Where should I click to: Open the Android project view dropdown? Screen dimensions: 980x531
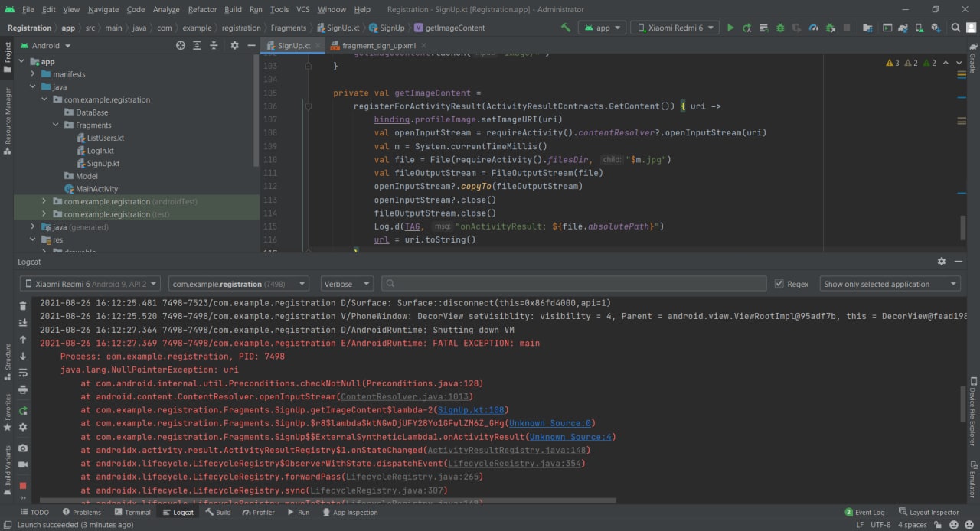pos(45,45)
